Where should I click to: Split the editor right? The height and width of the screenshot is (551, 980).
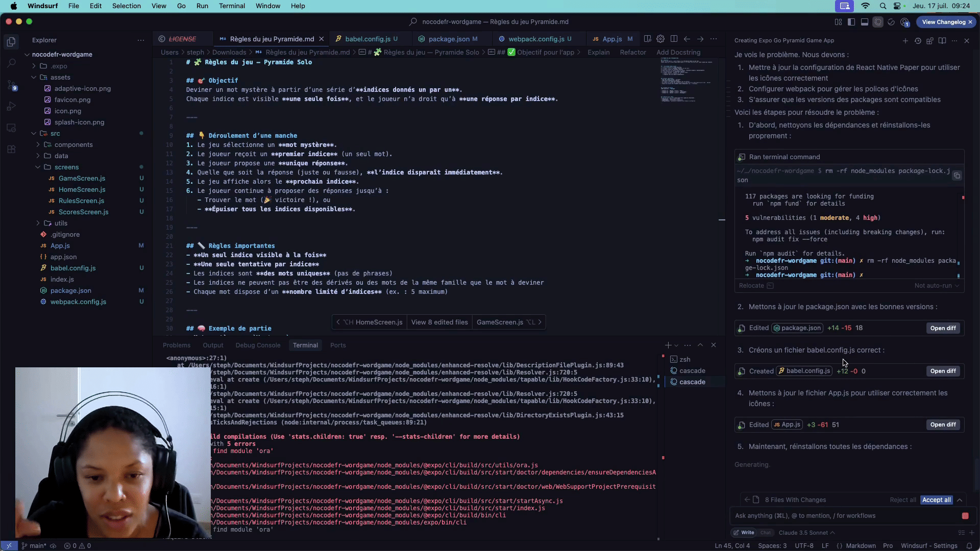(x=674, y=39)
